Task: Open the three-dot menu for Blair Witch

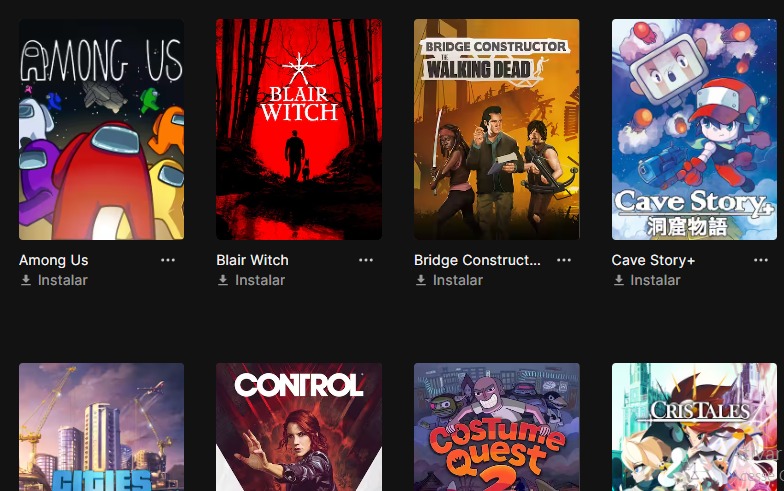Action: 366,260
